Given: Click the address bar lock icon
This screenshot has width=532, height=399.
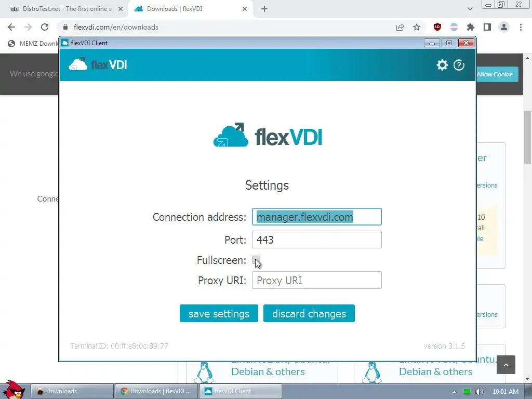Looking at the screenshot, I should pyautogui.click(x=65, y=27).
